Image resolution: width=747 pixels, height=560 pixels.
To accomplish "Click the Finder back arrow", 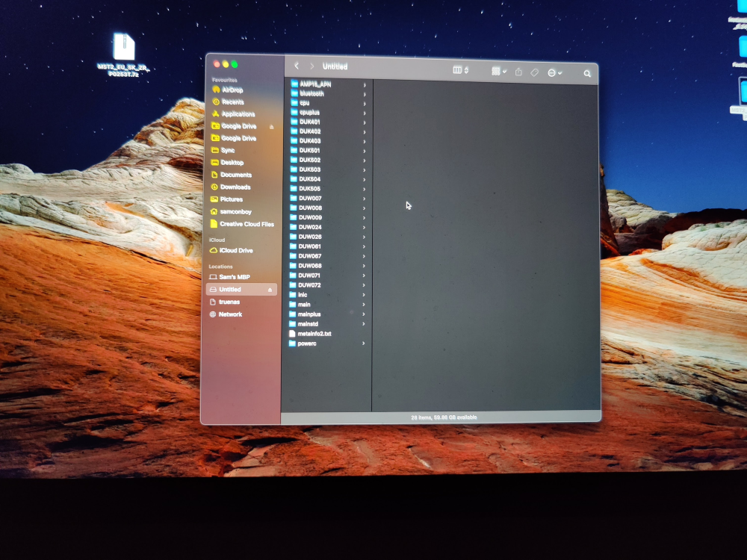I will click(x=297, y=66).
